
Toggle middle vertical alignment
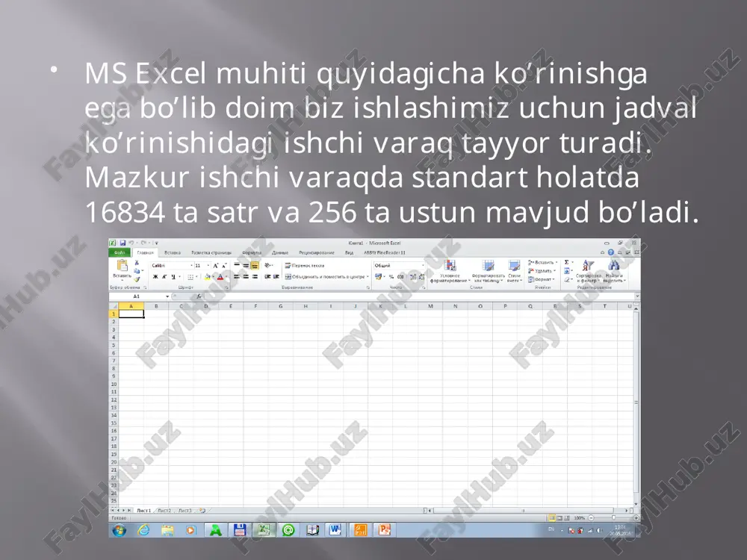point(245,265)
